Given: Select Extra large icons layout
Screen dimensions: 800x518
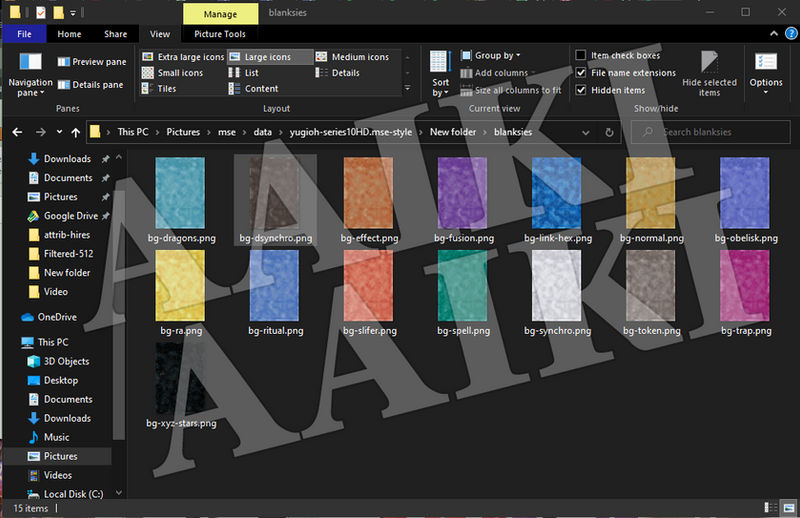Looking at the screenshot, I should click(x=183, y=57).
